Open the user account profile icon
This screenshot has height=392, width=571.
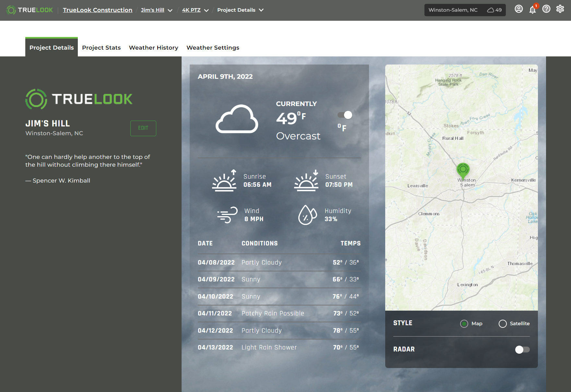[519, 9]
